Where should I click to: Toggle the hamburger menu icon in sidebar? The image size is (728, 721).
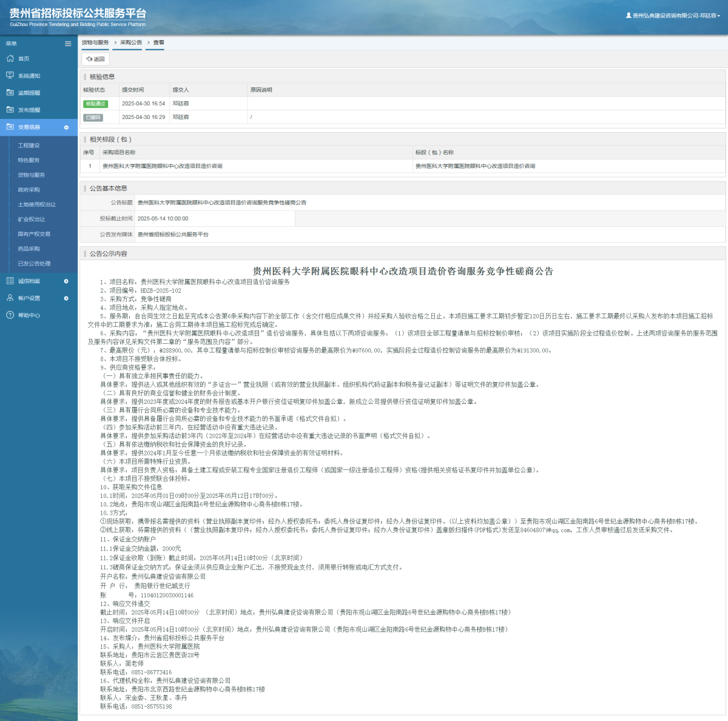click(x=68, y=44)
